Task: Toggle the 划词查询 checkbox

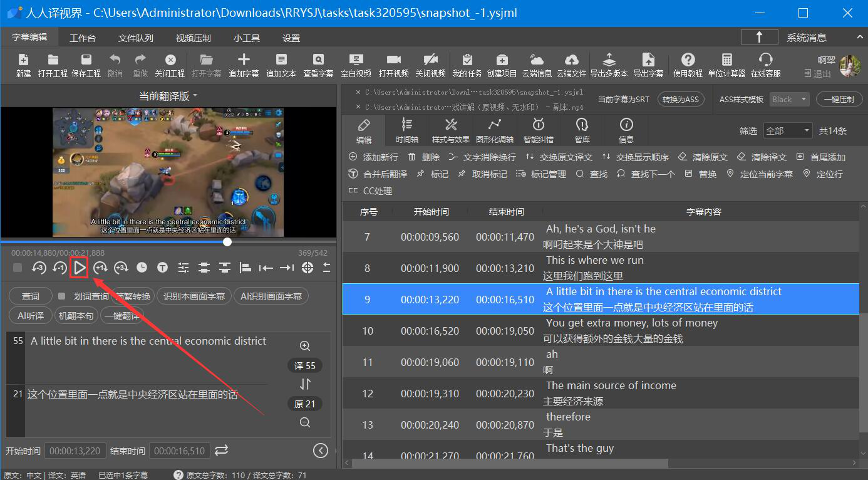Action: coord(61,296)
